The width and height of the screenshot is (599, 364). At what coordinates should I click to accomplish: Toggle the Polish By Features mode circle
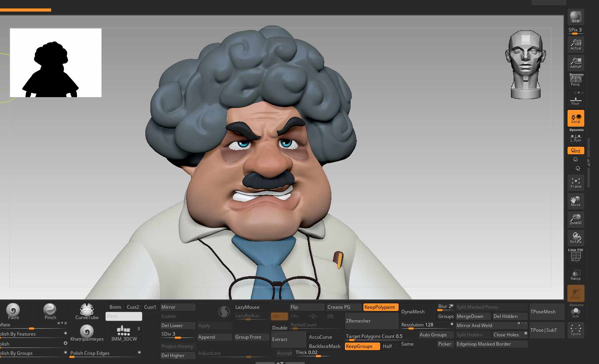65,333
